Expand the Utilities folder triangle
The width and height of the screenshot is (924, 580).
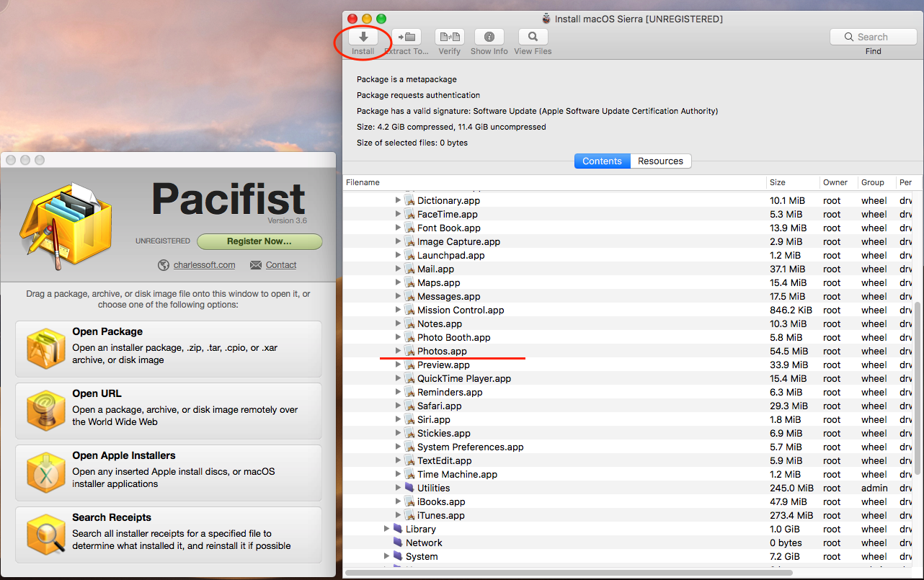click(398, 488)
